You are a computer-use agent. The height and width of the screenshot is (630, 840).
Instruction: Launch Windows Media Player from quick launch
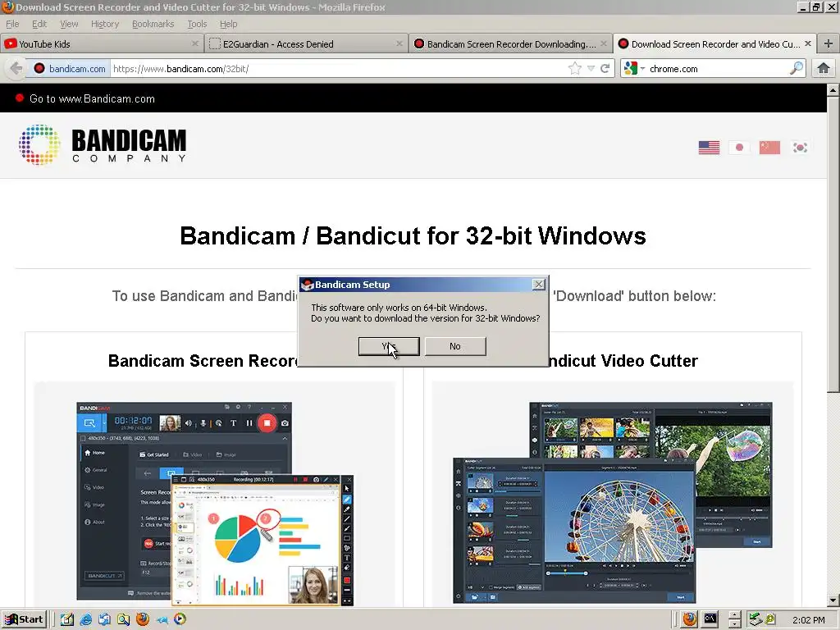pyautogui.click(x=180, y=619)
